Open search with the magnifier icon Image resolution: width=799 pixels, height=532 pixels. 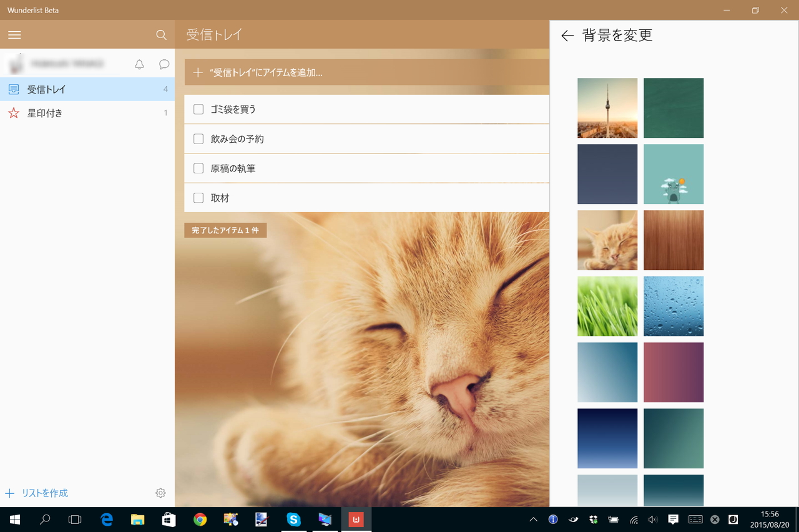161,35
